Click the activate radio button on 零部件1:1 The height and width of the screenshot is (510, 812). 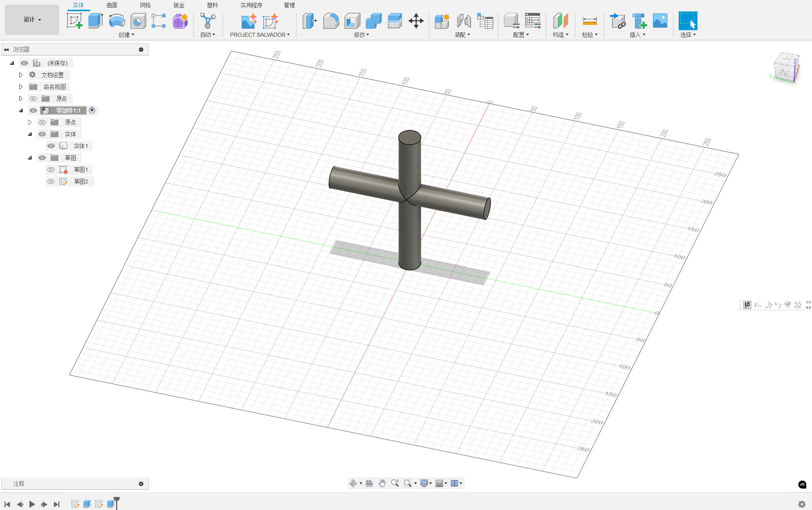(92, 110)
